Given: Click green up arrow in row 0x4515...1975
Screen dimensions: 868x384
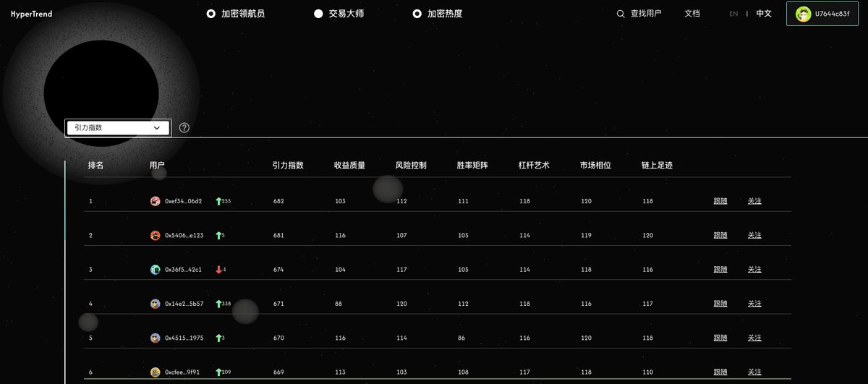Looking at the screenshot, I should (x=218, y=338).
